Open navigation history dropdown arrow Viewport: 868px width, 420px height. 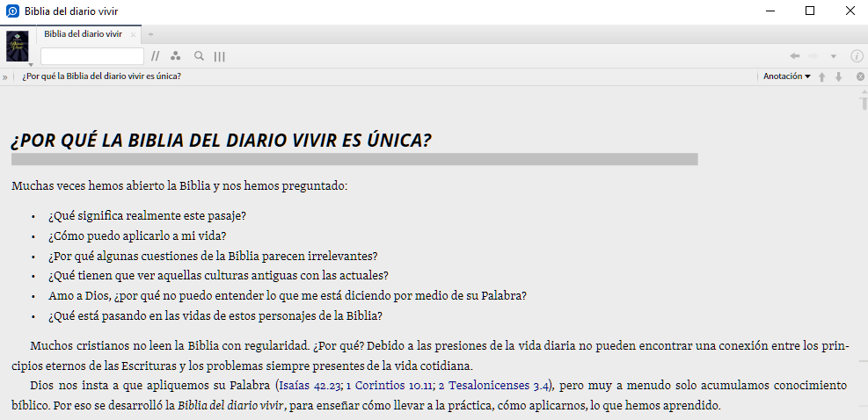[833, 56]
